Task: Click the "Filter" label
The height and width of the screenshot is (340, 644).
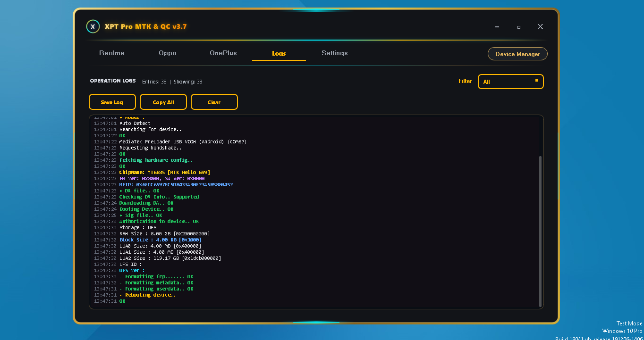Action: pyautogui.click(x=465, y=81)
